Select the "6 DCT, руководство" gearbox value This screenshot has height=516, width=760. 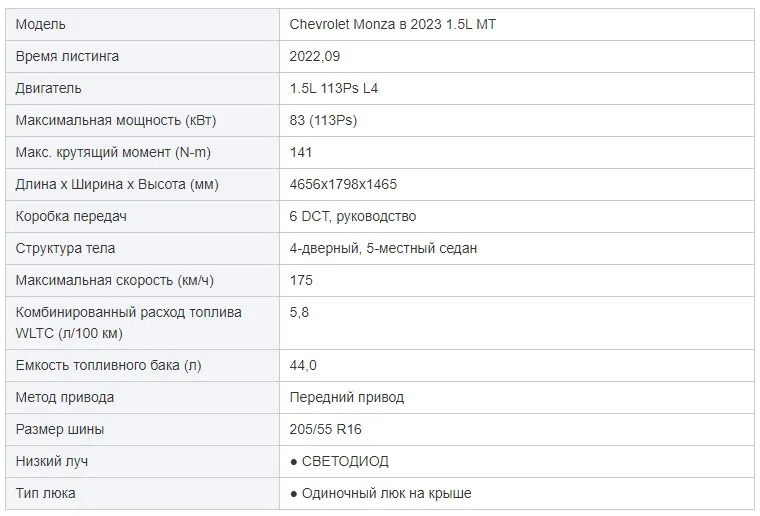click(x=353, y=216)
